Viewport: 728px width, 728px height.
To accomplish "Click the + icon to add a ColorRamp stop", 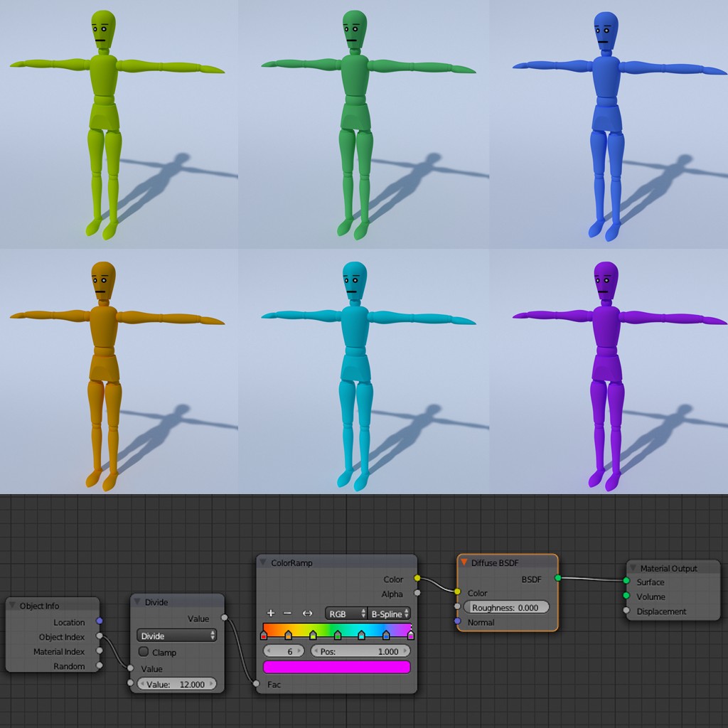I will (x=270, y=613).
